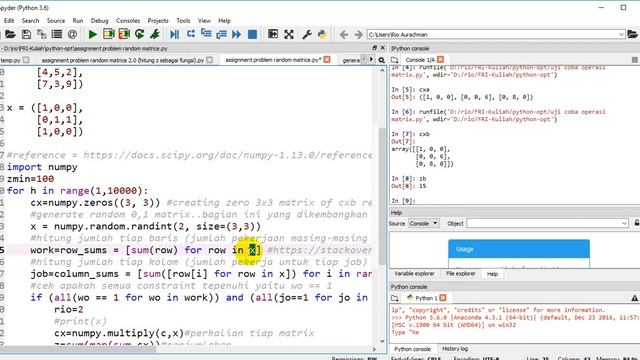The width and height of the screenshot is (640, 360).
Task: Open the file list icon in toolbar
Action: [x=57, y=34]
